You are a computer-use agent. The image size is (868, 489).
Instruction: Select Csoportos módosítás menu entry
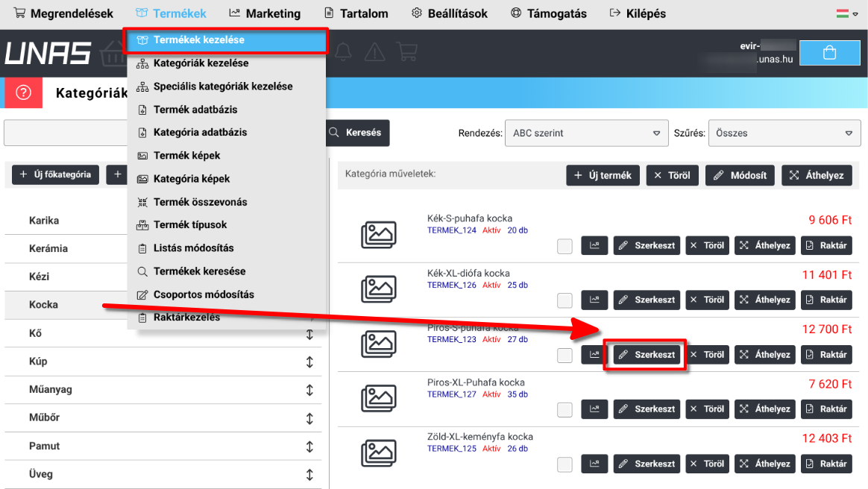click(226, 294)
